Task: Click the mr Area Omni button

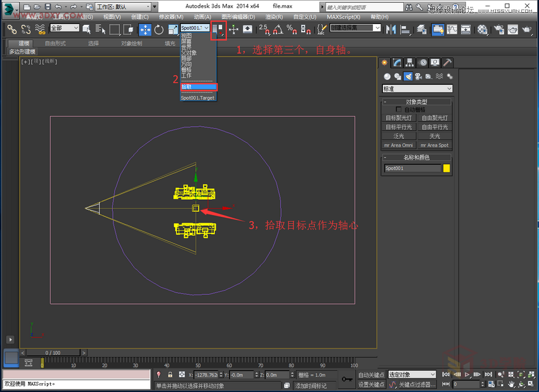Action: [398, 145]
